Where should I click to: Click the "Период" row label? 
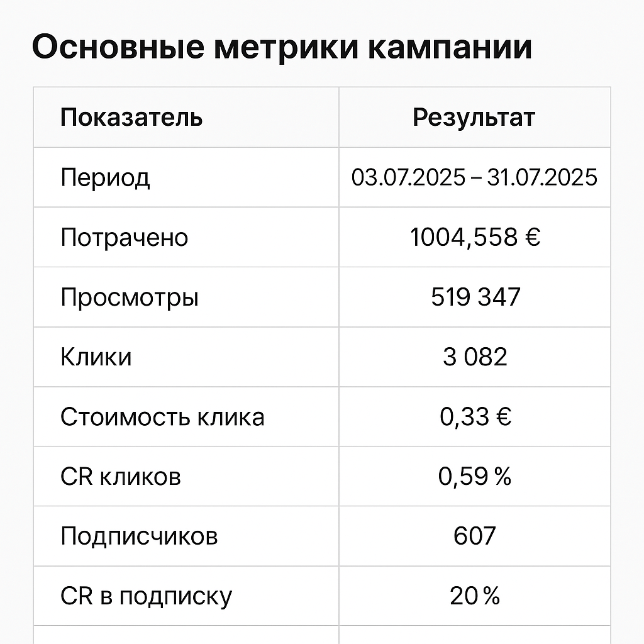(x=105, y=177)
